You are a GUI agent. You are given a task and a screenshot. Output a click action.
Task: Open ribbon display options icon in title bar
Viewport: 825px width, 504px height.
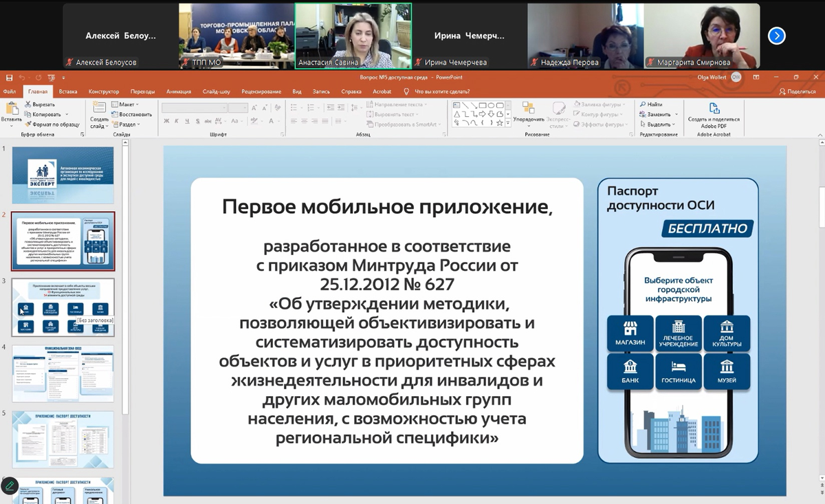[756, 78]
